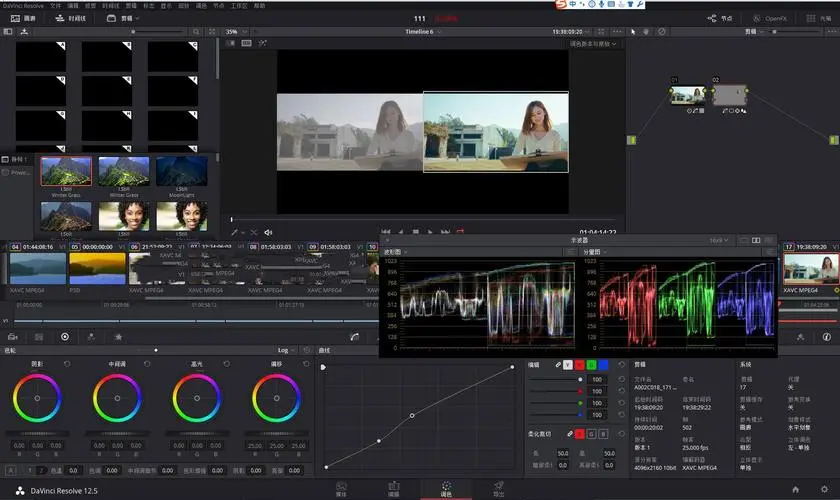This screenshot has height=500, width=840.
Task: Toggle the curves channel link chain icon
Action: [x=558, y=364]
